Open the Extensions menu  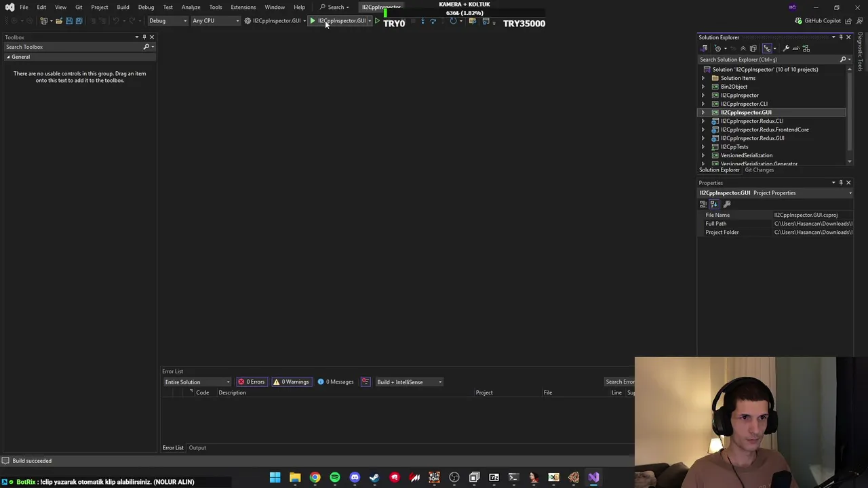pyautogui.click(x=243, y=7)
